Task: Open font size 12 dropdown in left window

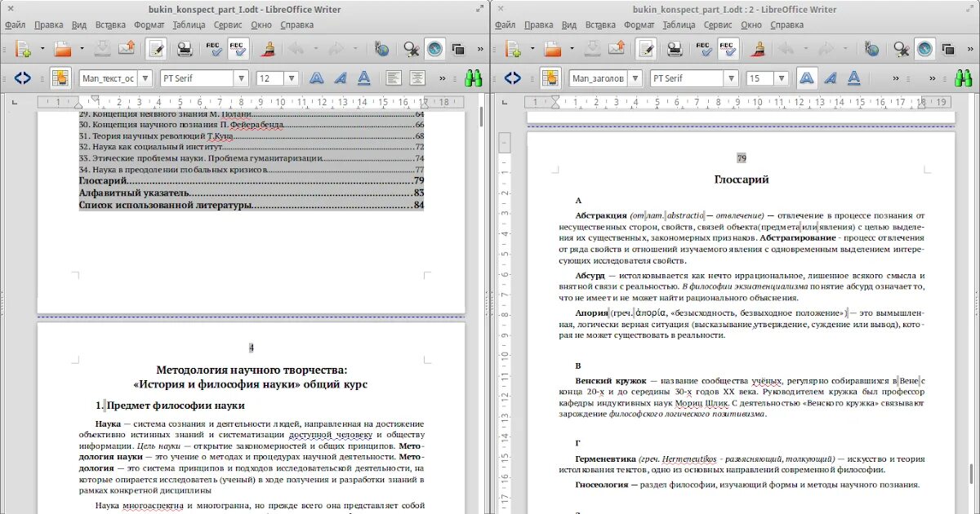Action: point(291,78)
